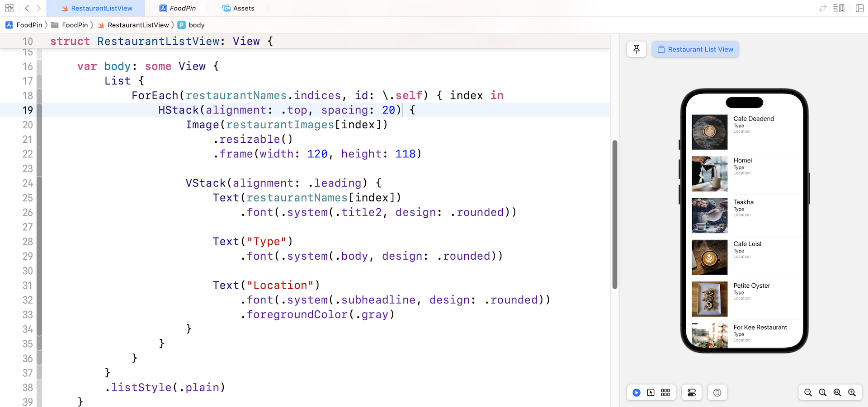Zoom in on the preview canvas

pyautogui.click(x=852, y=393)
